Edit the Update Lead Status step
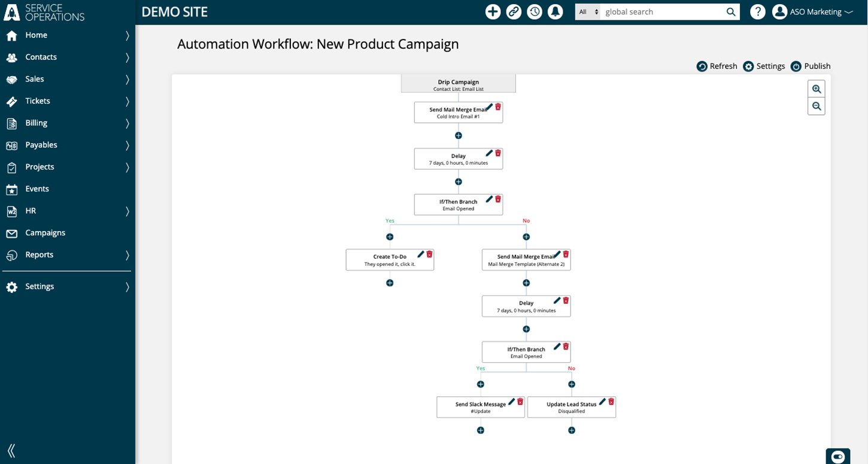This screenshot has width=868, height=464. pos(602,401)
